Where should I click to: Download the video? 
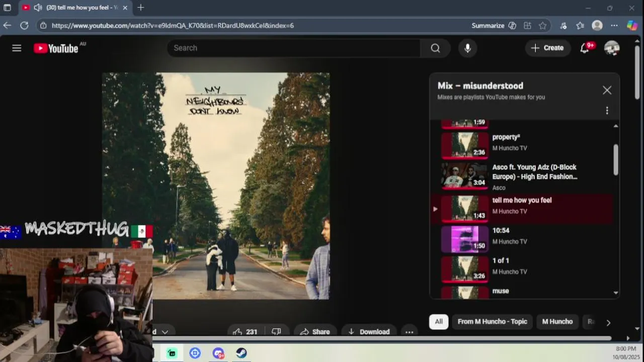coord(369,331)
